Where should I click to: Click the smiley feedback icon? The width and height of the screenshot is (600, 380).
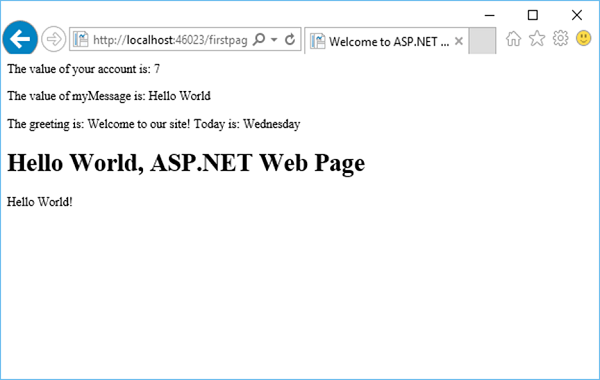[584, 38]
